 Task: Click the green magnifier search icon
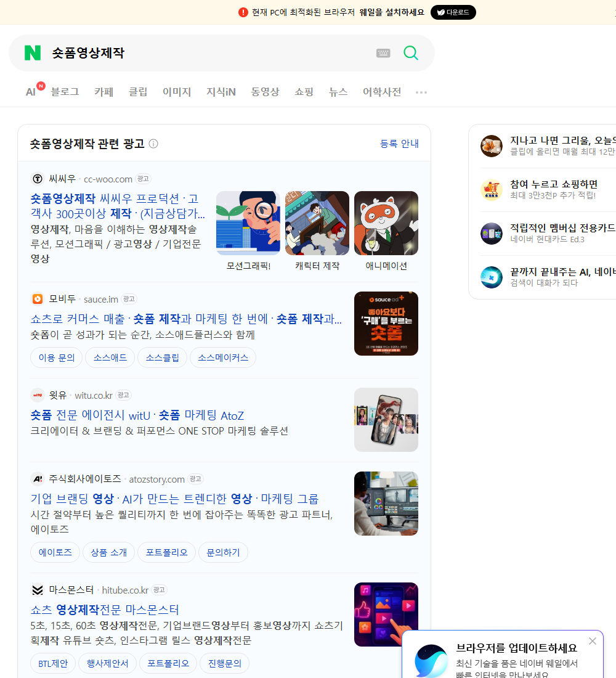pyautogui.click(x=411, y=53)
